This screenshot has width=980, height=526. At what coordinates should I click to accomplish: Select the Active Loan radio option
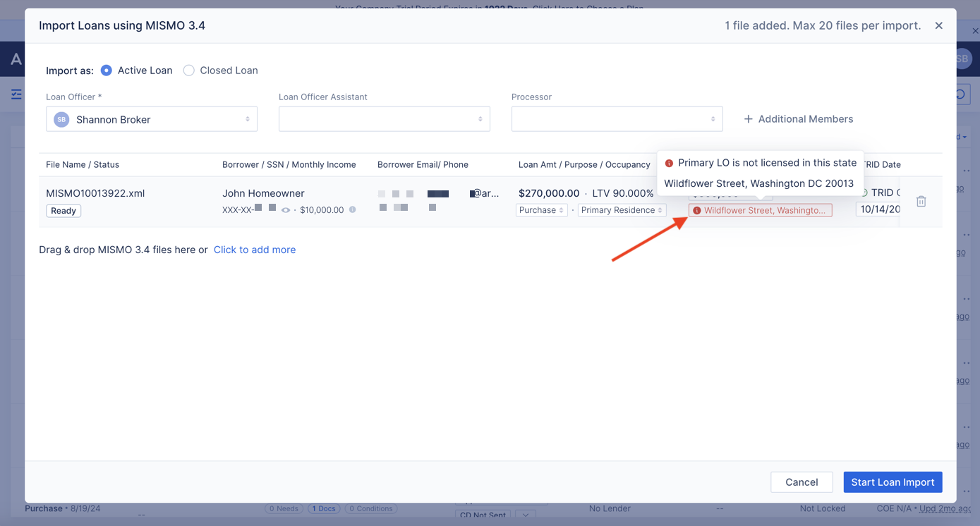click(x=107, y=71)
